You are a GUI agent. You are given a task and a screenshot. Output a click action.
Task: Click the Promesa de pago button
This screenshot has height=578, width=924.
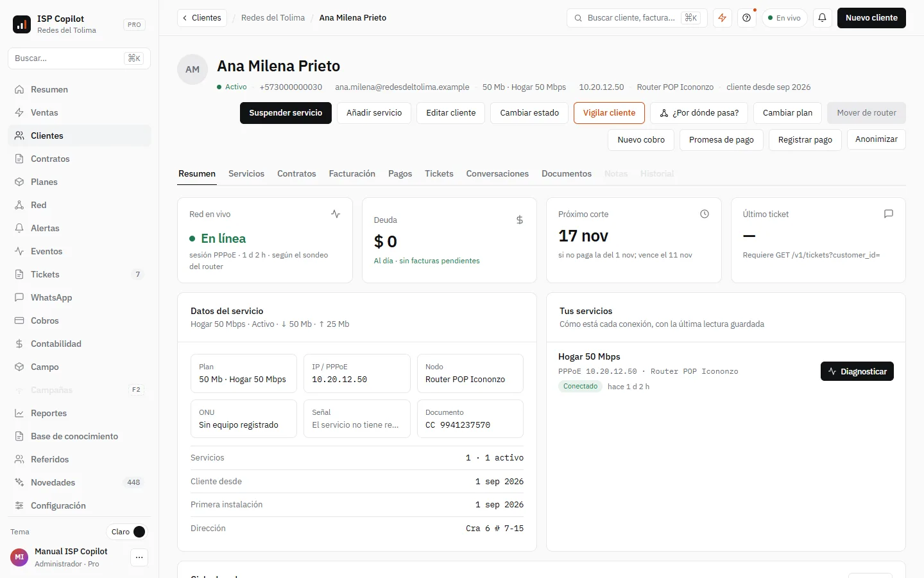point(721,140)
